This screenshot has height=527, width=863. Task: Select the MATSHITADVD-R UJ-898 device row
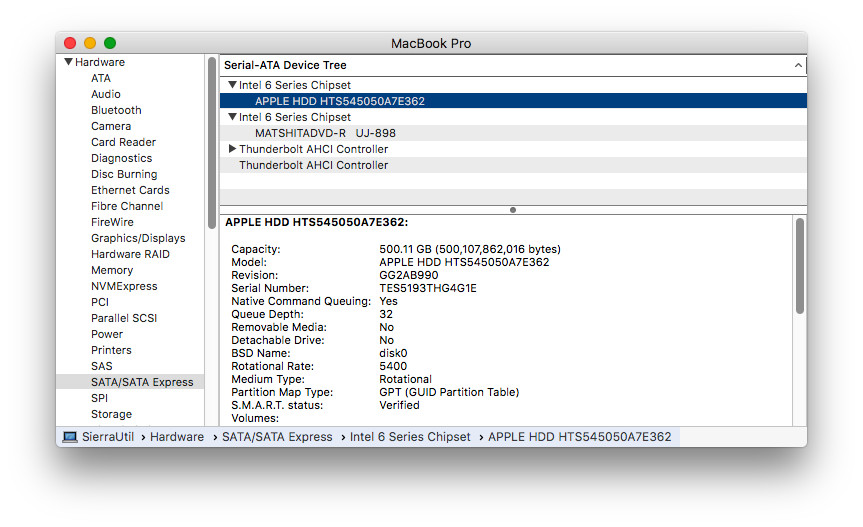[x=513, y=133]
